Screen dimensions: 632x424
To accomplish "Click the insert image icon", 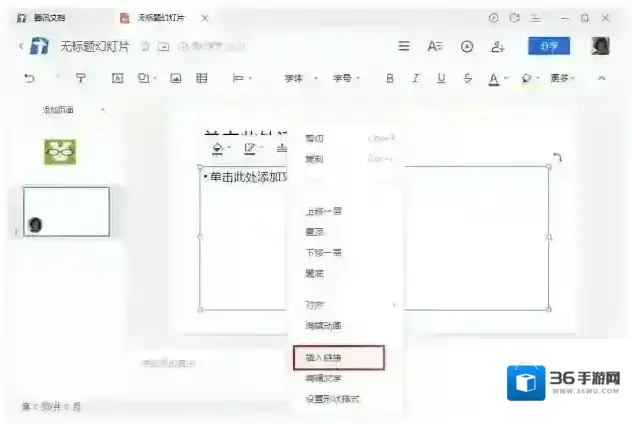I will click(x=176, y=78).
